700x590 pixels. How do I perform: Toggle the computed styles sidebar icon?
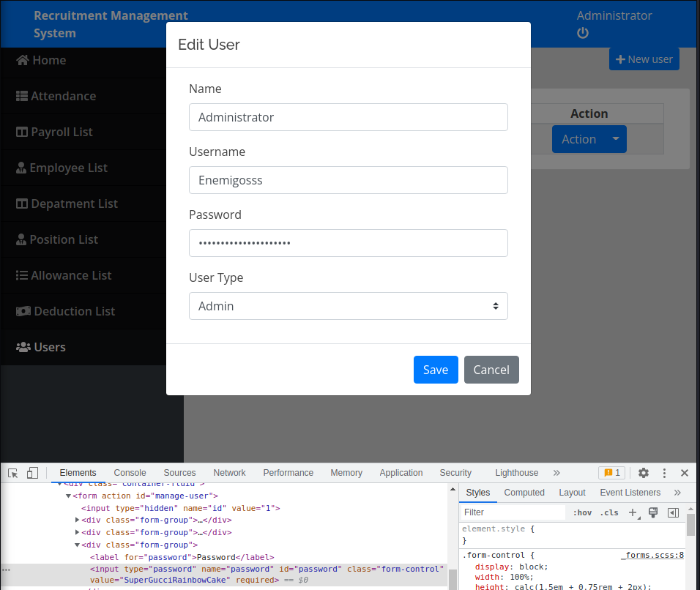673,512
